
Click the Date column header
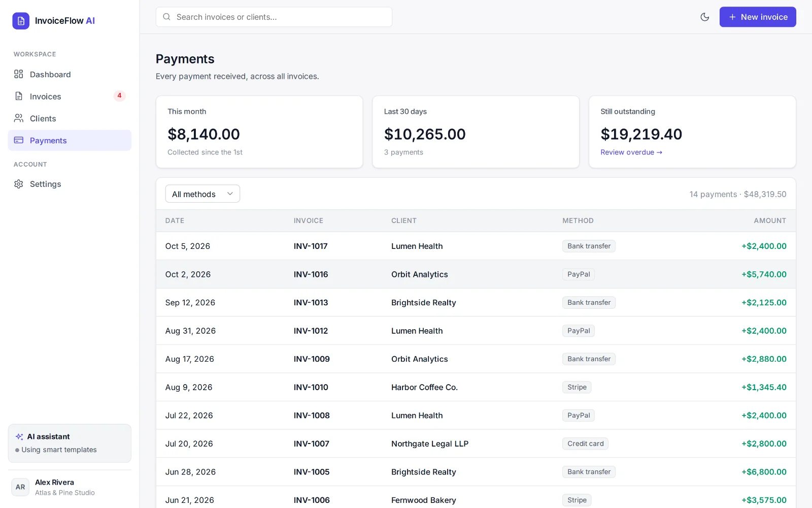pos(175,220)
